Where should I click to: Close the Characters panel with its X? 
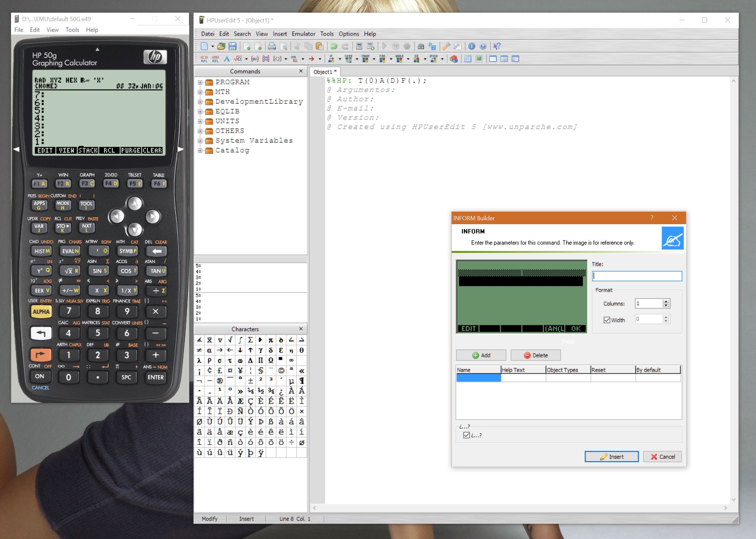[x=301, y=328]
